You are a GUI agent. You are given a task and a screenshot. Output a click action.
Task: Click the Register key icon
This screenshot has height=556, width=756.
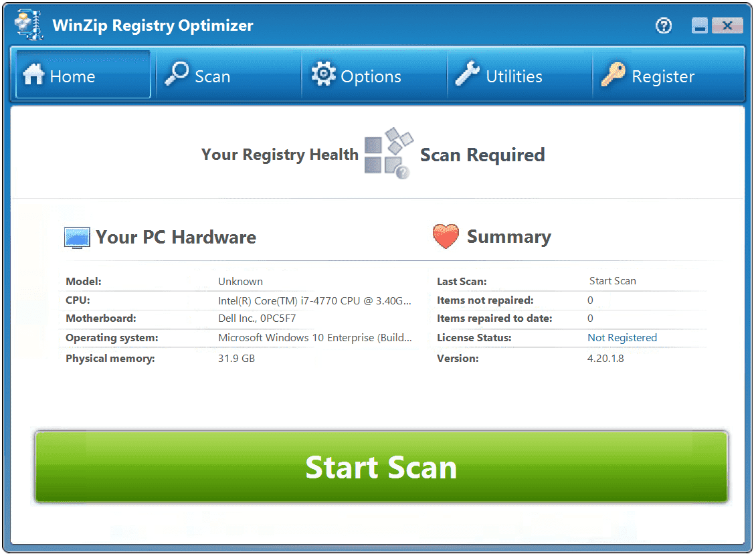tap(613, 74)
